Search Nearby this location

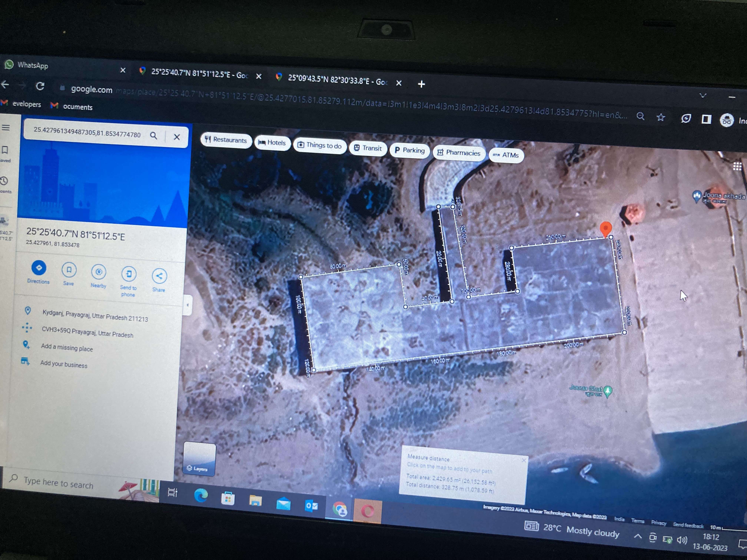[99, 276]
